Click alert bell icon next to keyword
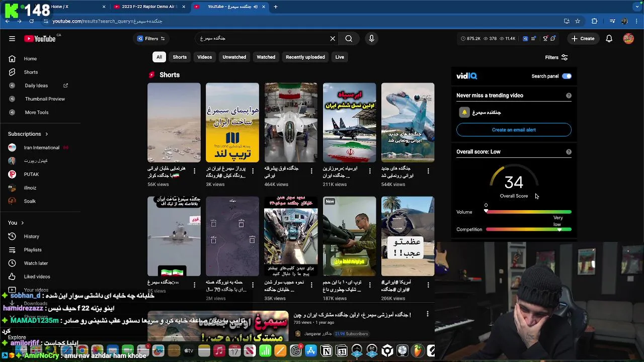 464,113
